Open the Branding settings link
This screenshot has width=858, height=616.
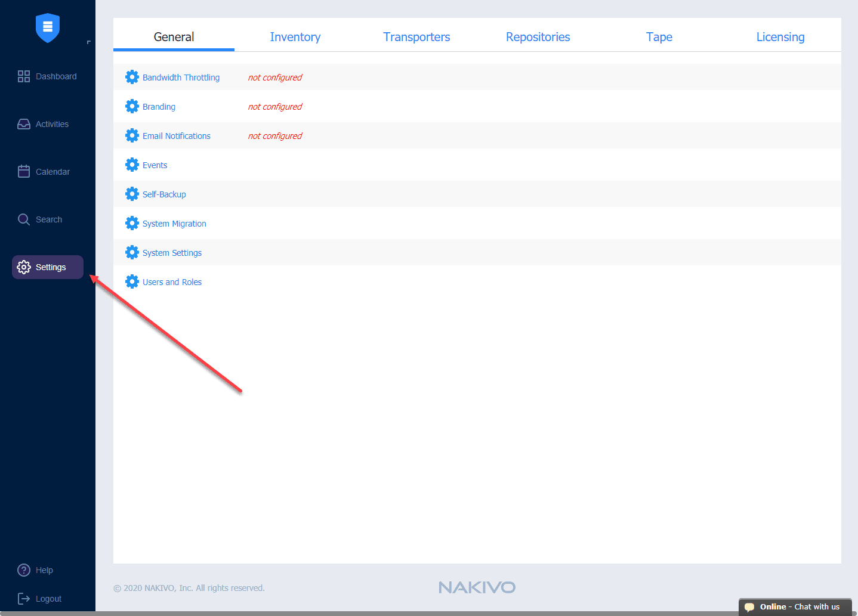pyautogui.click(x=159, y=107)
